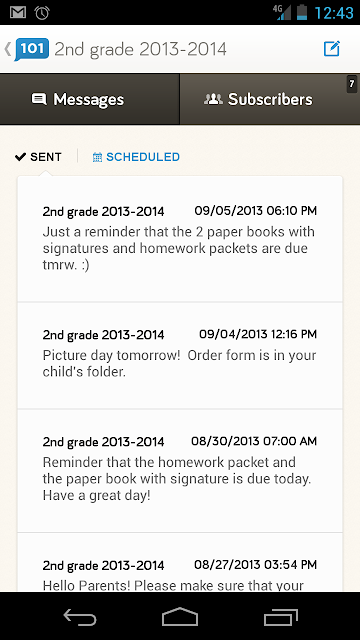The width and height of the screenshot is (360, 640).
Task: Tap the 2nd grade 2013-2014 header title
Action: [140, 49]
